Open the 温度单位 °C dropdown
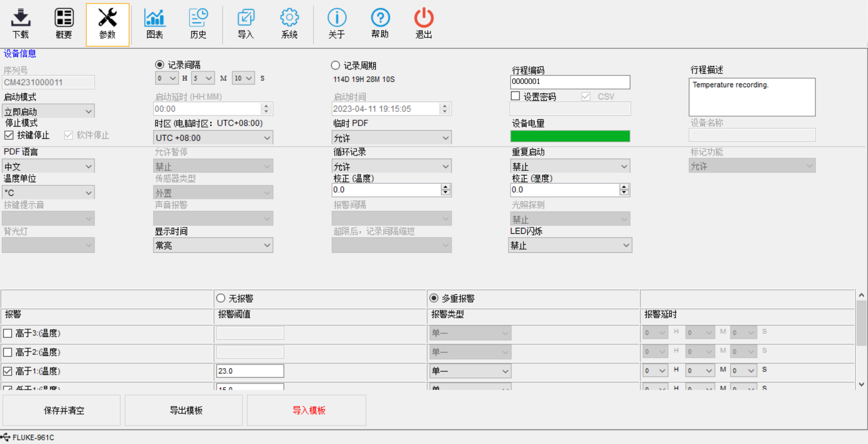This screenshot has width=868, height=444. [48, 193]
